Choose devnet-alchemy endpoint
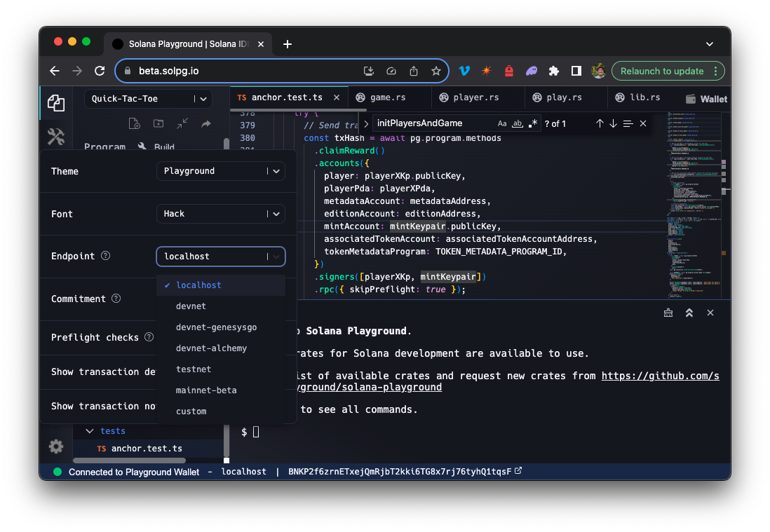 click(x=221, y=348)
